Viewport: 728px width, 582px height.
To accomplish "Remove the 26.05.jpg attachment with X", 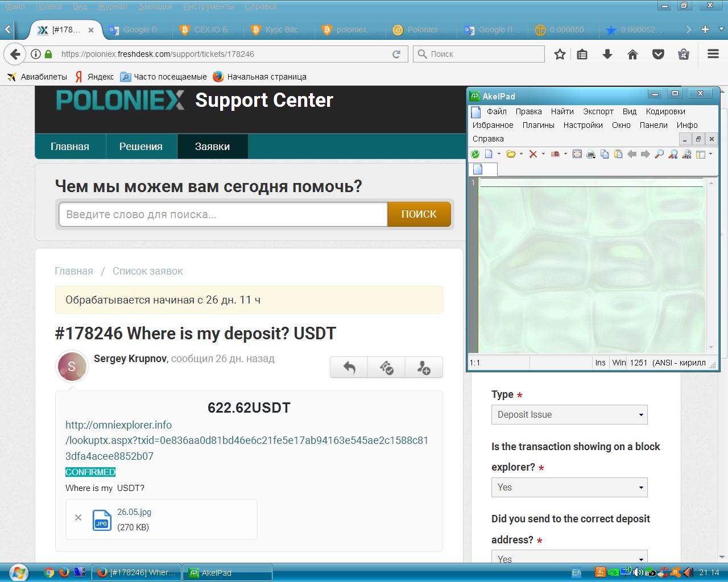I will pos(78,518).
